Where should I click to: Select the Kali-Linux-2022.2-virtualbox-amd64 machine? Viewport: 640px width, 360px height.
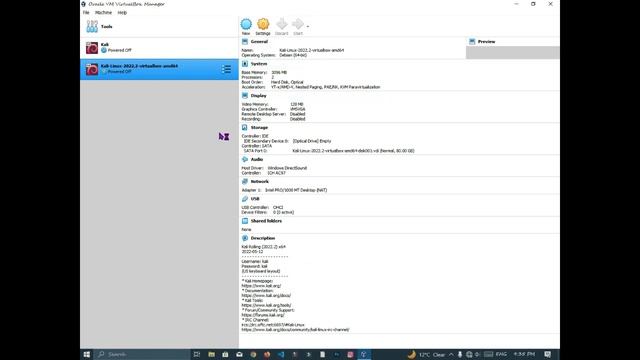[159, 69]
